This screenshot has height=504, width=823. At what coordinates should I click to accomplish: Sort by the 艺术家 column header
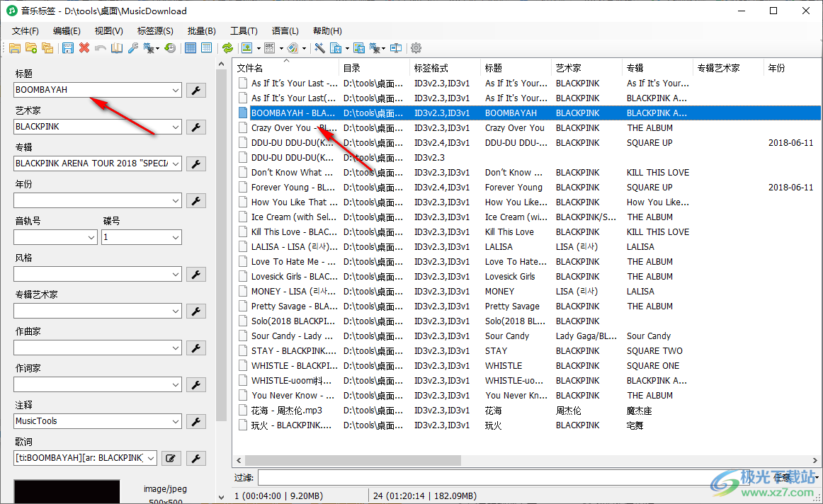click(568, 68)
